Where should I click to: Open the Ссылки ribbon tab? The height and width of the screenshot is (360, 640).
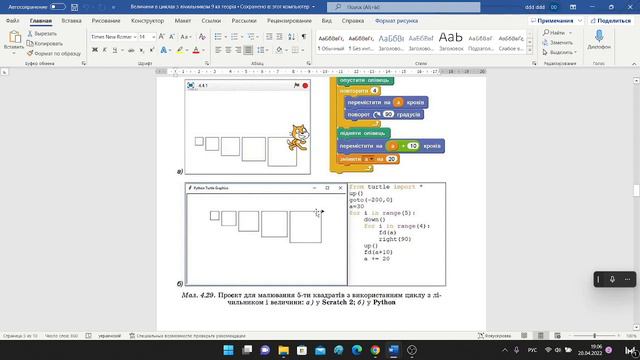211,20
